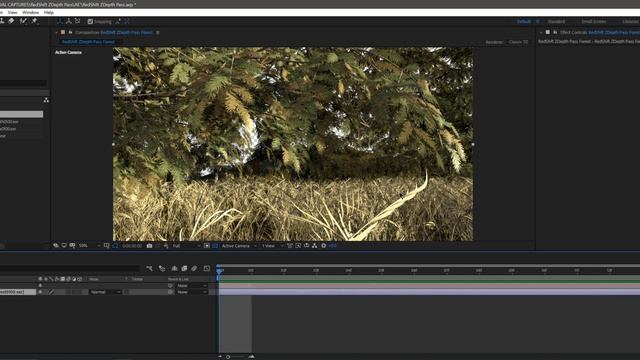Select the View Axis mode icon
640x360 pixels.
pos(78,21)
